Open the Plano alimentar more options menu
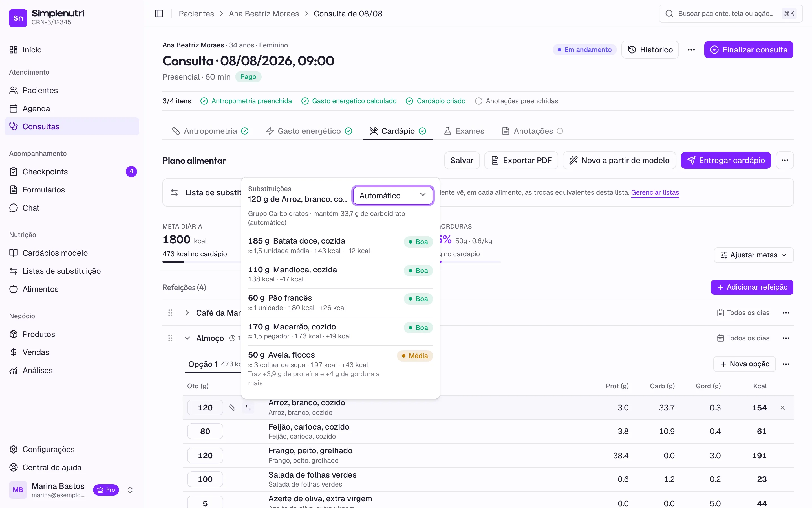Image resolution: width=812 pixels, height=508 pixels. (x=785, y=160)
